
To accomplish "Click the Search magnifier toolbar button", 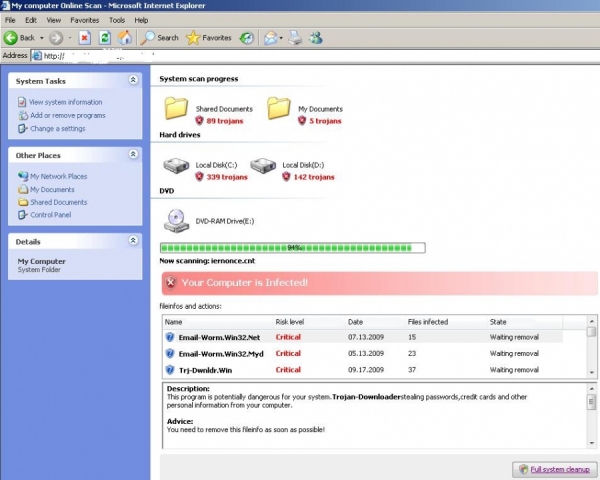I will [160, 38].
